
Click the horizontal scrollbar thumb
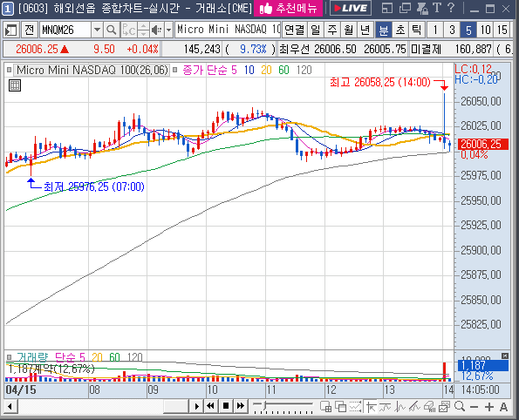176,406
